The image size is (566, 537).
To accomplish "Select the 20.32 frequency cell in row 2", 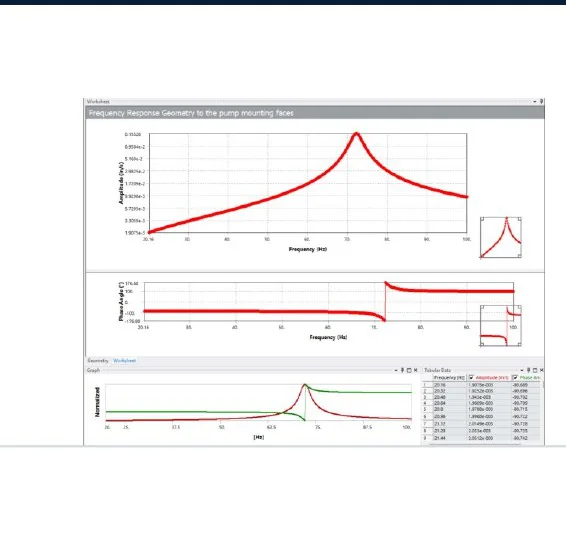I will pyautogui.click(x=449, y=391).
